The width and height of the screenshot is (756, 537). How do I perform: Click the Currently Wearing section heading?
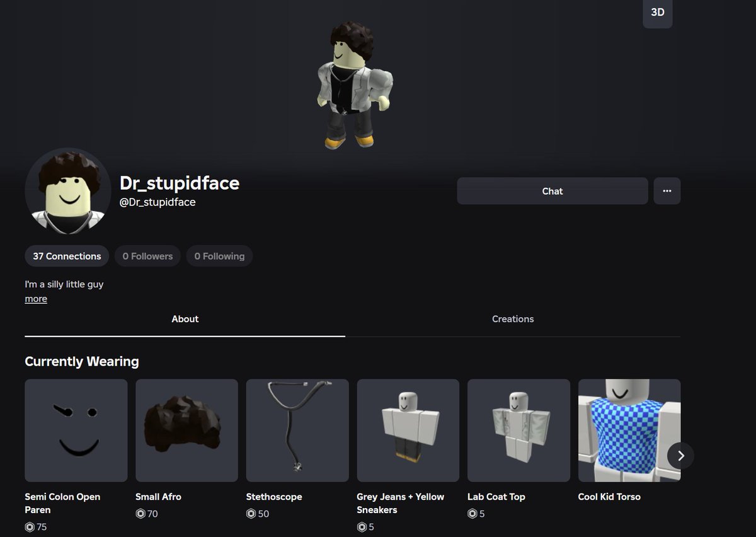point(82,361)
